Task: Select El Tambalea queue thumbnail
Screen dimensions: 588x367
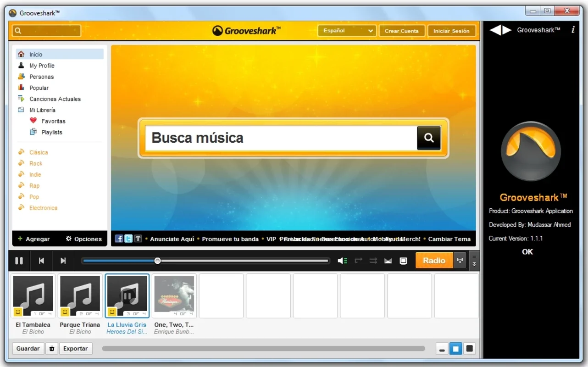Action: point(33,296)
